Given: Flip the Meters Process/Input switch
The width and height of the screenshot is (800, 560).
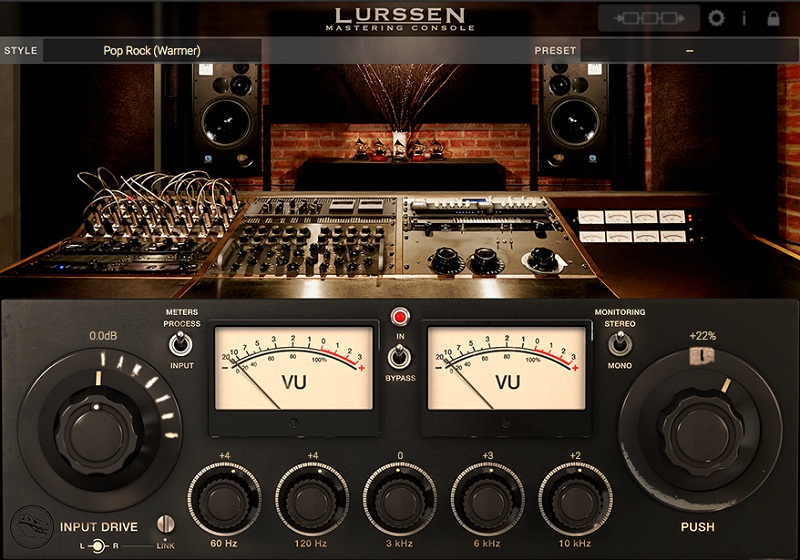Looking at the screenshot, I should pos(181,344).
